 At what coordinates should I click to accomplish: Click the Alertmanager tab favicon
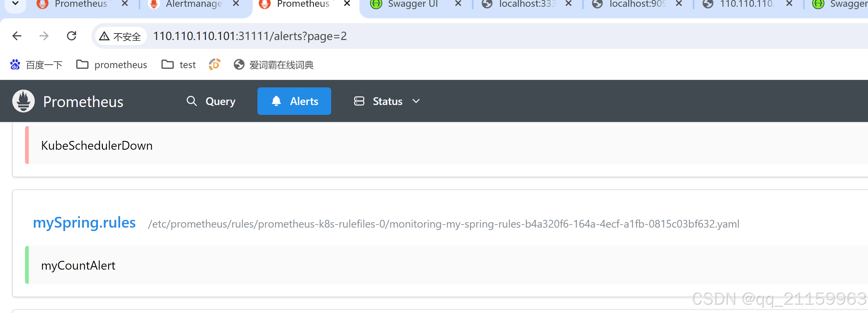154,4
